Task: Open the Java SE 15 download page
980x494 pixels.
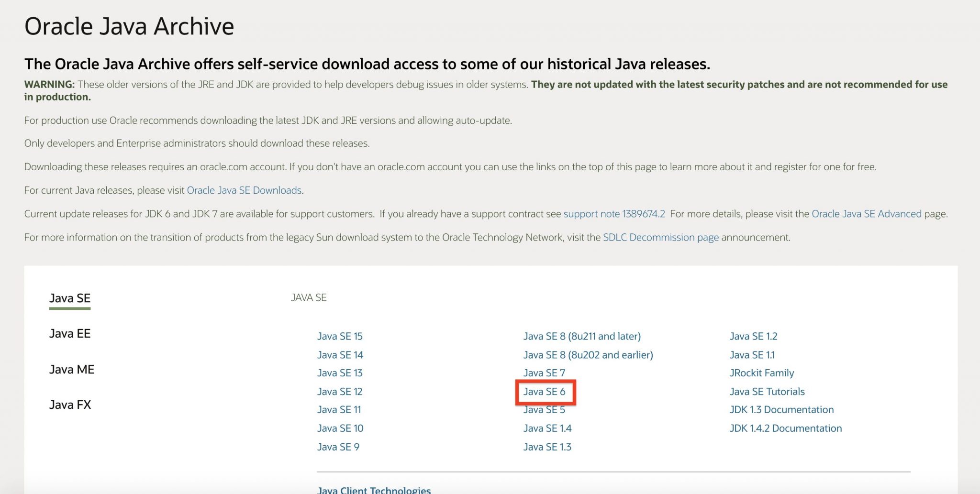Action: pyautogui.click(x=339, y=336)
